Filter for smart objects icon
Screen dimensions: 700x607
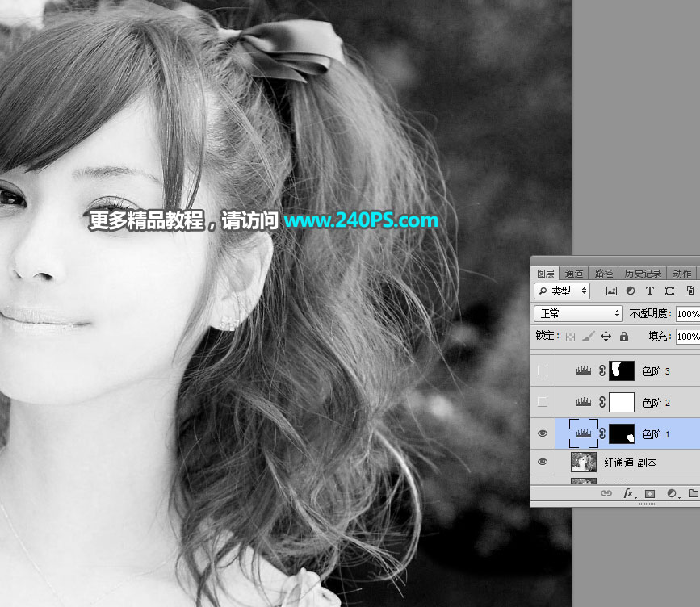pos(689,291)
